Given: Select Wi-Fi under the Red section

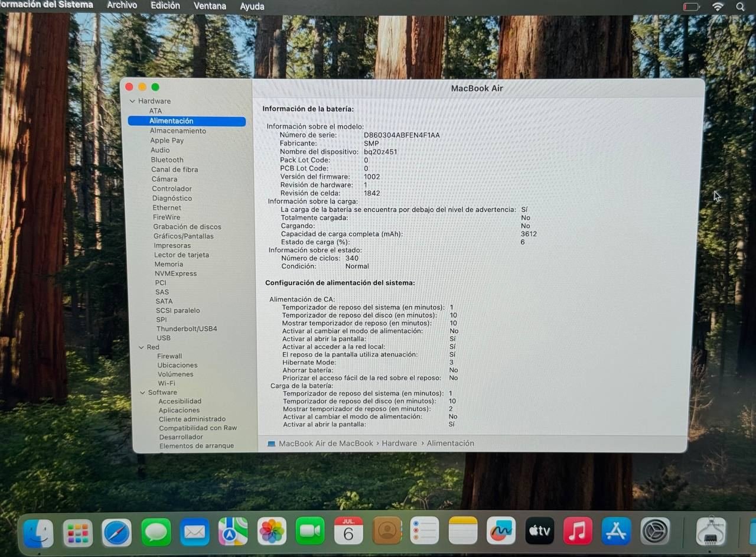Looking at the screenshot, I should click(x=167, y=383).
